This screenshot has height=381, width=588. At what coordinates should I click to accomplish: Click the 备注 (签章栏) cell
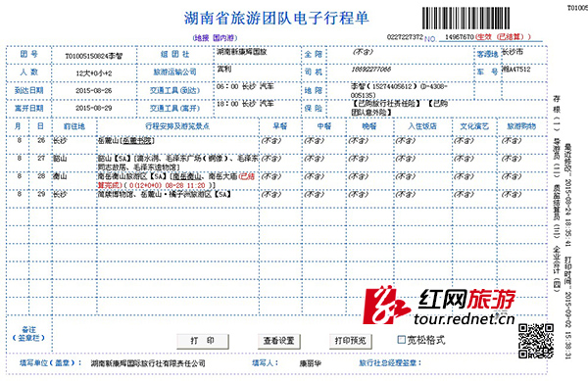click(x=28, y=333)
